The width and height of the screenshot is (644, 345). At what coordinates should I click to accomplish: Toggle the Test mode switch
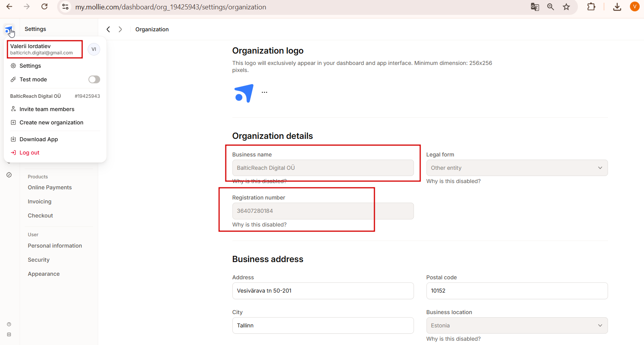94,79
